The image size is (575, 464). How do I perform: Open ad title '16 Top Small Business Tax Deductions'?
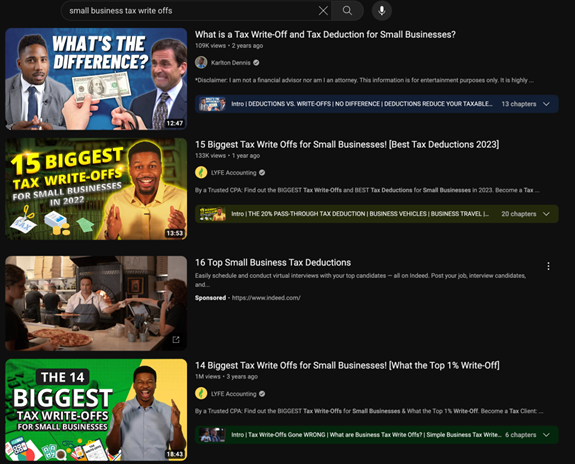[x=273, y=263]
